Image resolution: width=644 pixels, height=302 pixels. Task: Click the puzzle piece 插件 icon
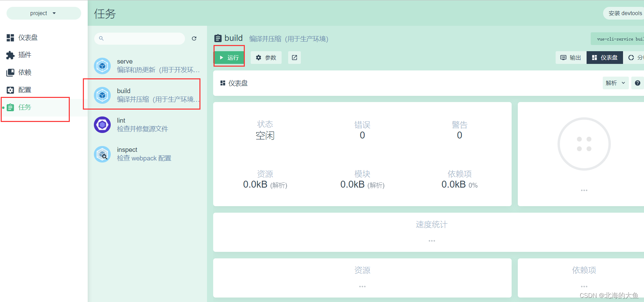(10, 55)
